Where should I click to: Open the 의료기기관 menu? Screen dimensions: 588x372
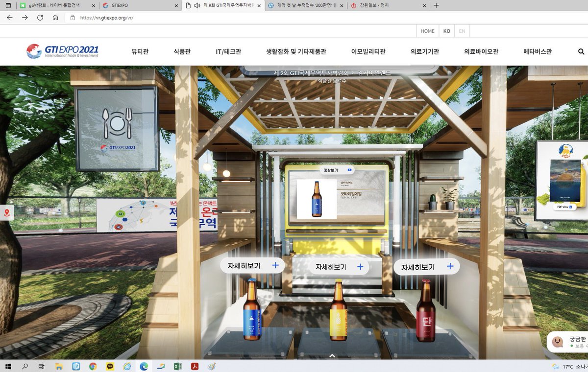425,51
